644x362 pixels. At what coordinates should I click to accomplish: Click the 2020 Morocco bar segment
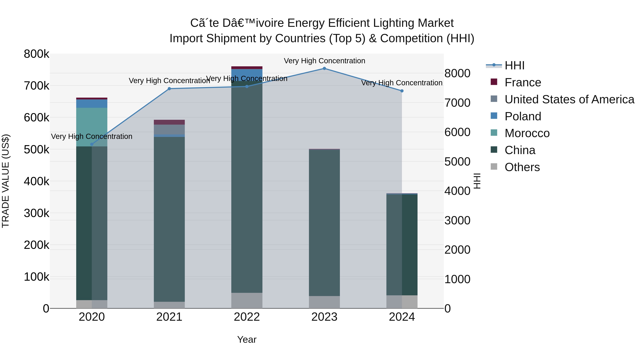click(x=92, y=127)
